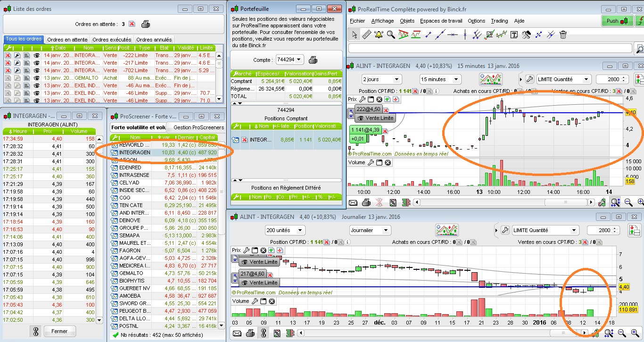Click Fermer in INTEGRAGEN ticker window
Screen dimensions: 644x342
click(59, 331)
